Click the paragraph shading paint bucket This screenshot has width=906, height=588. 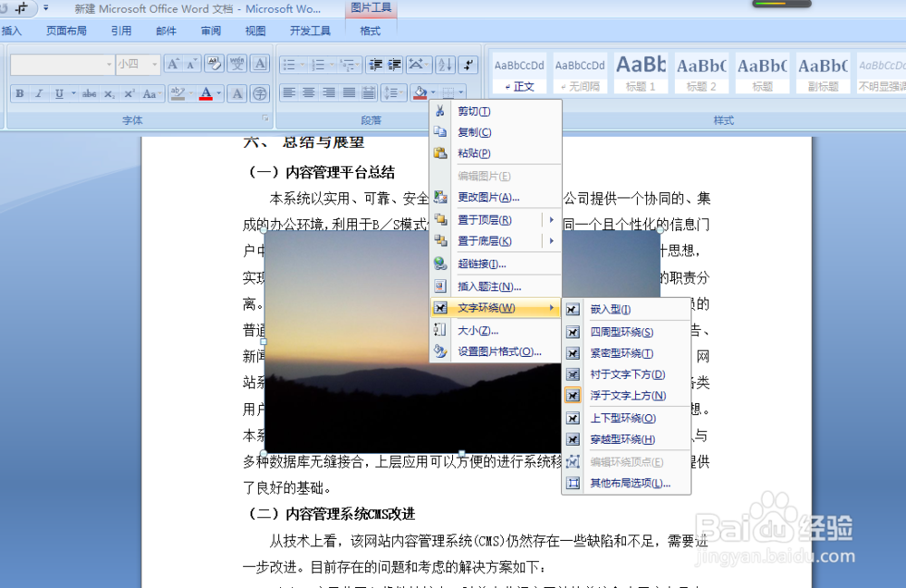pyautogui.click(x=420, y=93)
